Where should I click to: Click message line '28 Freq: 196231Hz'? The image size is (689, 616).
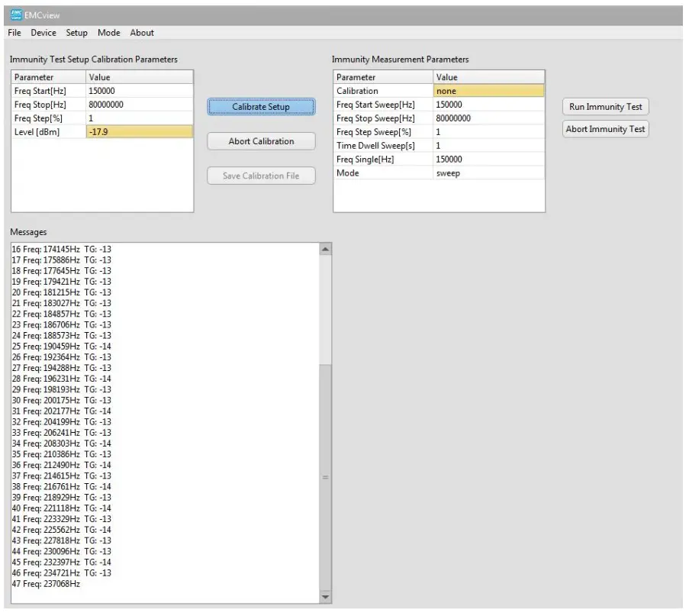62,379
